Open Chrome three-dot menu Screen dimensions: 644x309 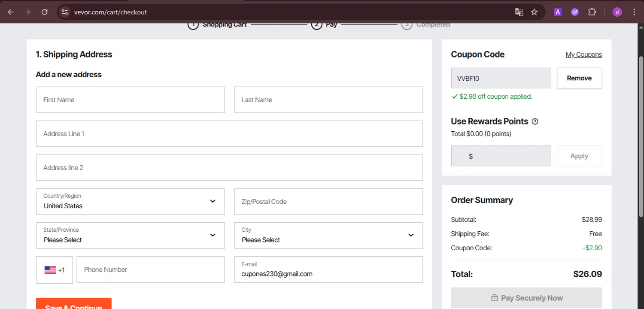tap(634, 12)
